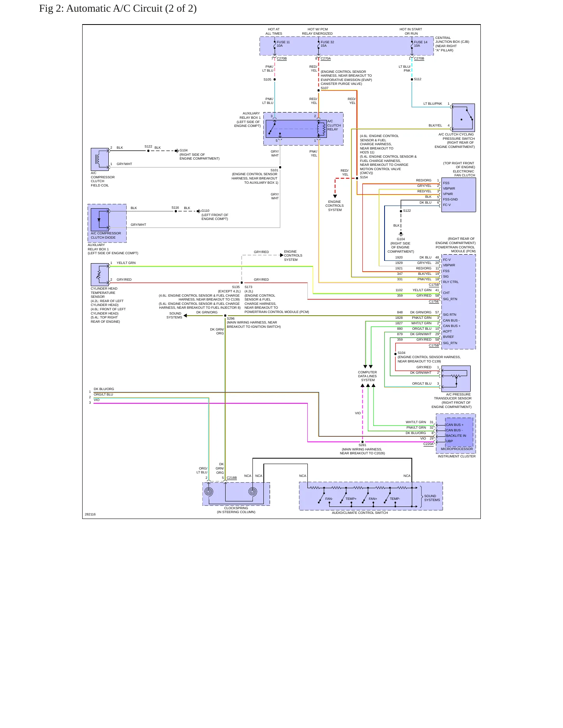This screenshot has height=728, width=563.
Task: Select the "MICROPROCESSOR" label
Action: (x=457, y=449)
